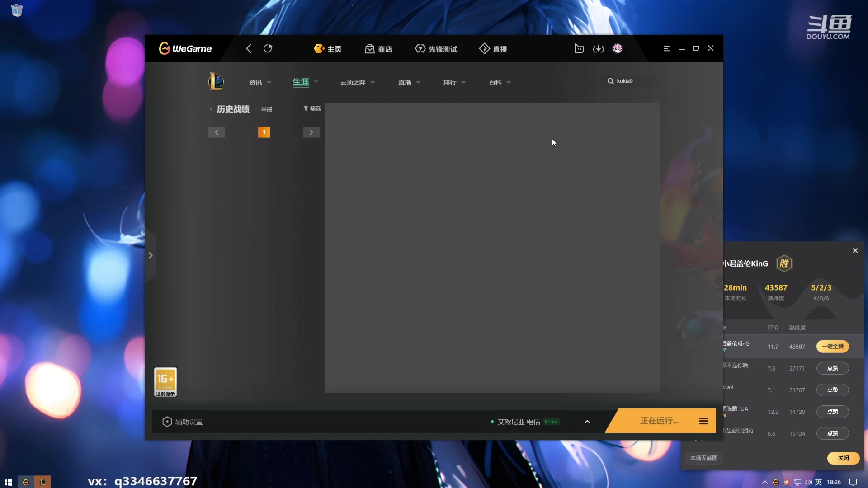Open 辅助设置 settings
The image size is (868, 488).
[x=183, y=422]
